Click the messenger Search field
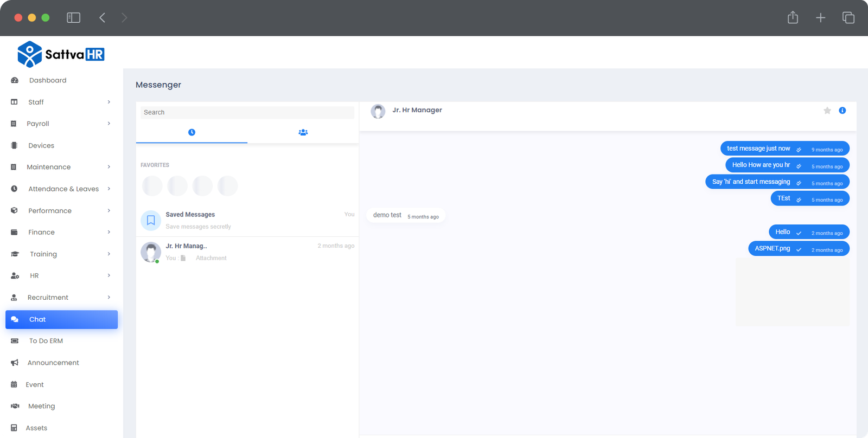The height and width of the screenshot is (438, 868). click(247, 112)
